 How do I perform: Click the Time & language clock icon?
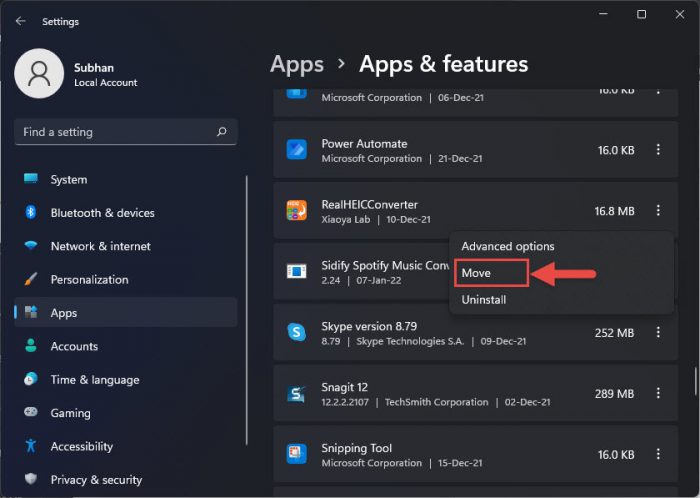pyautogui.click(x=31, y=379)
